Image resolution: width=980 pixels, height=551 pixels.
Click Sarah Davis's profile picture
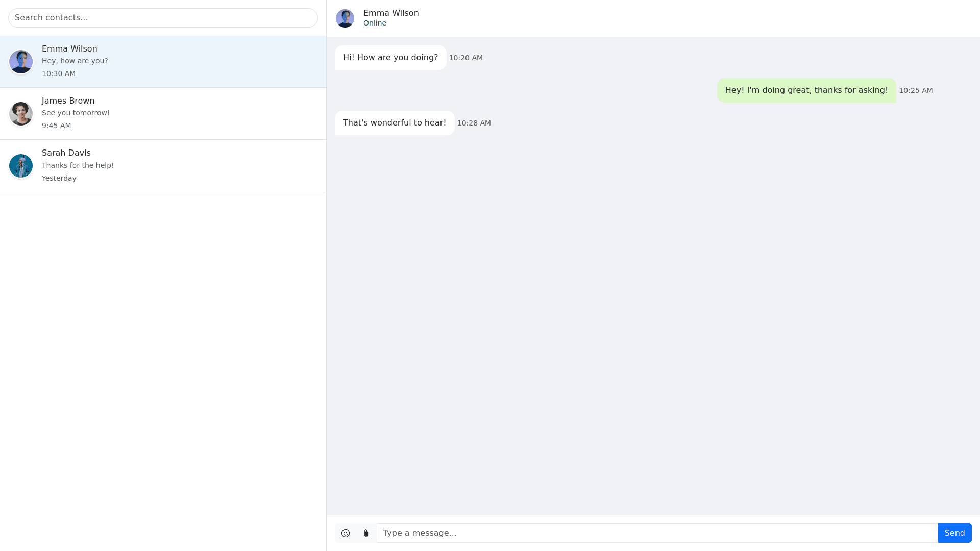[21, 166]
